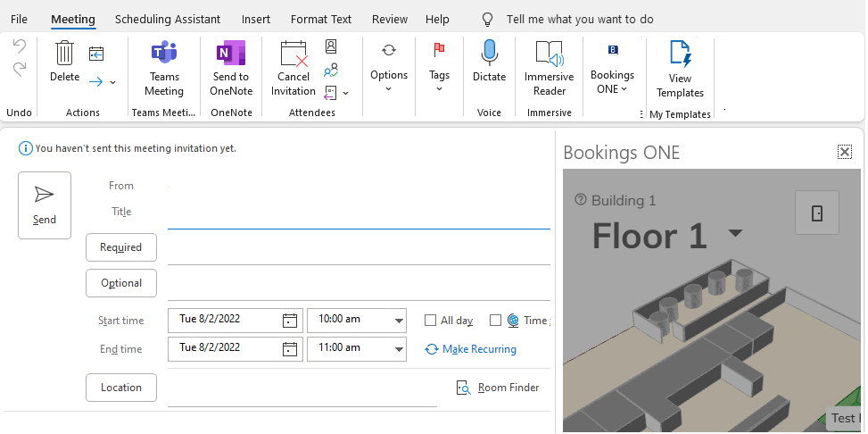
Task: Click into the Title input field
Action: tap(357, 213)
